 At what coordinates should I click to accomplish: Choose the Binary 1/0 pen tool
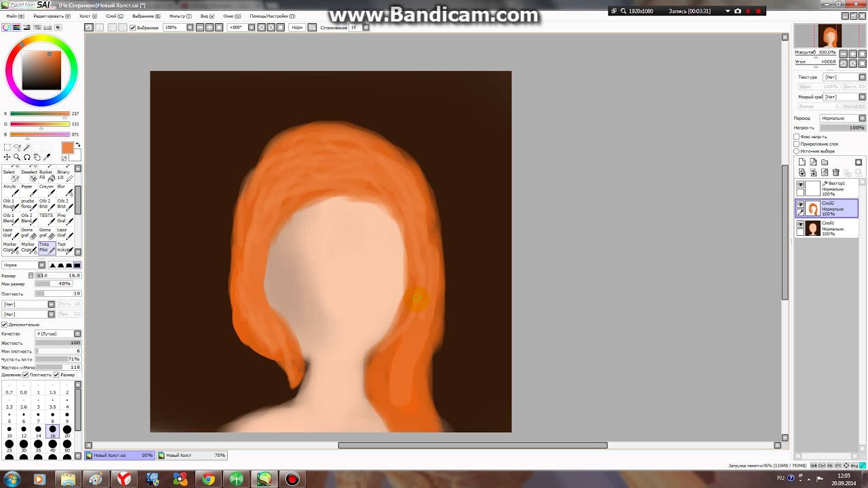coord(64,175)
